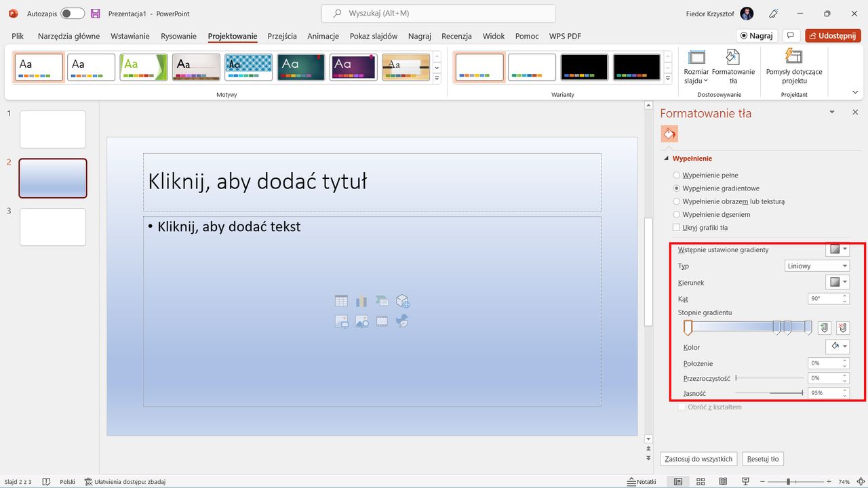
Task: Toggle the Autozapis switch off
Action: [72, 13]
